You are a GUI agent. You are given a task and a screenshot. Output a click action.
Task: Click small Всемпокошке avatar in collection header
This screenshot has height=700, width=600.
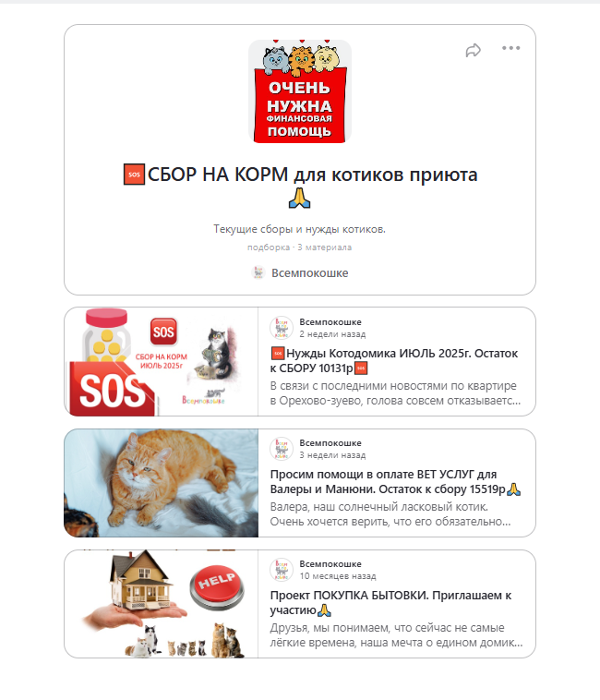coord(258,272)
